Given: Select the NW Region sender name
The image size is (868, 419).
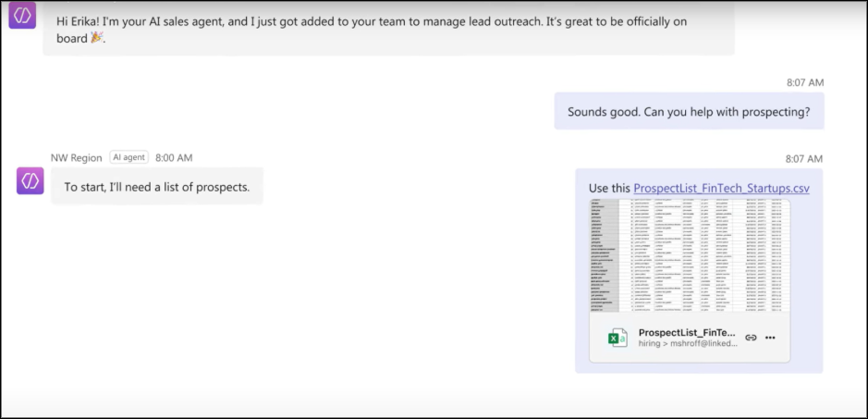Looking at the screenshot, I should pos(76,157).
